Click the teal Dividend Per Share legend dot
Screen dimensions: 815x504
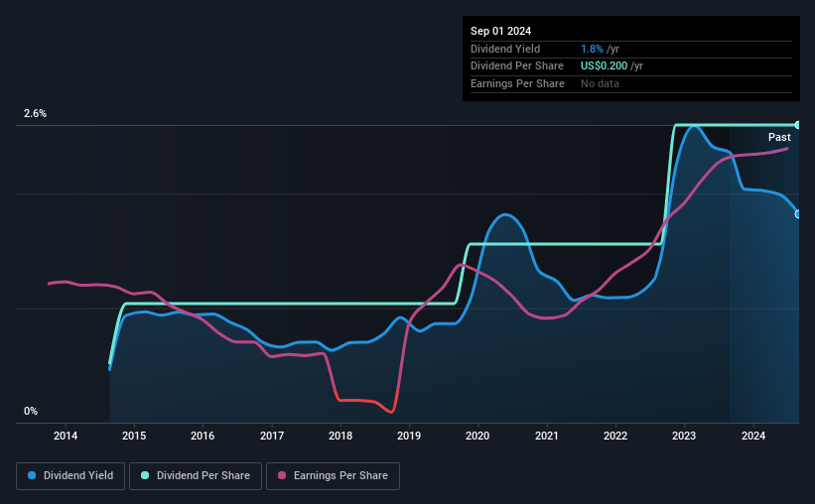coord(145,475)
